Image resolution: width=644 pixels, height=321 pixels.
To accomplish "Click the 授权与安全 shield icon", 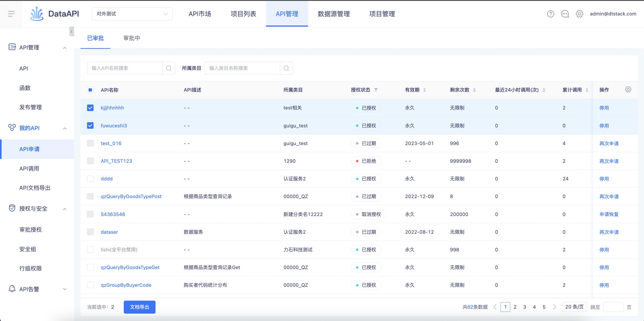I will 12,208.
